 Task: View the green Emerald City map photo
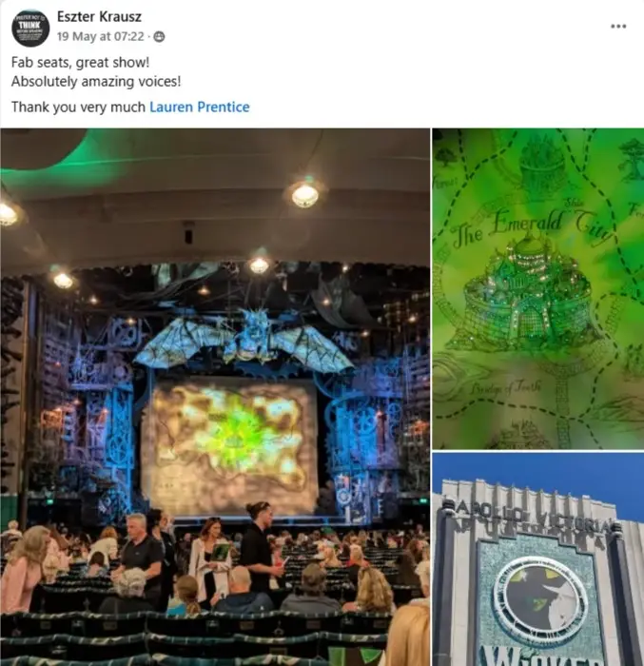(537, 288)
